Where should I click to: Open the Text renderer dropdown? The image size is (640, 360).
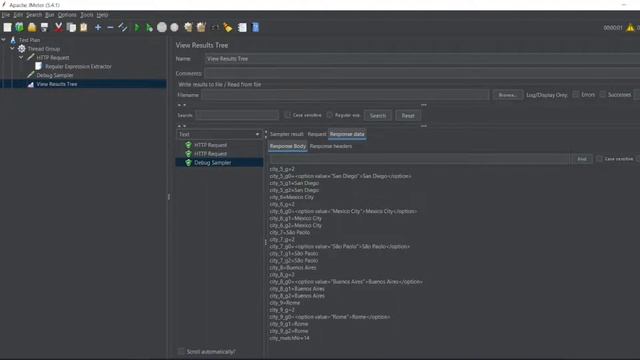pos(219,134)
